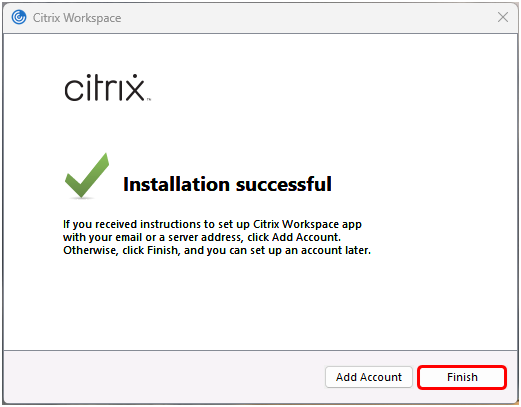Click the Finish button
The height and width of the screenshot is (407, 521).
pos(462,377)
